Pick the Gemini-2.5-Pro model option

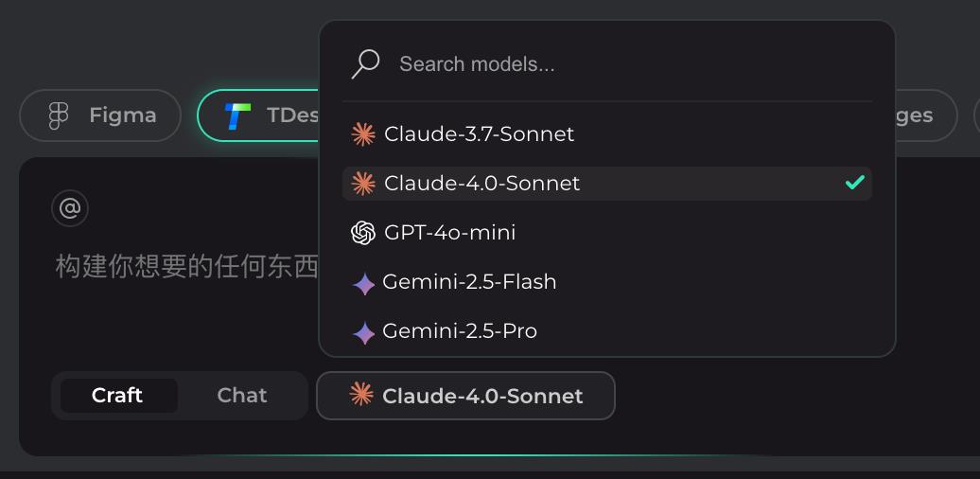[607, 331]
